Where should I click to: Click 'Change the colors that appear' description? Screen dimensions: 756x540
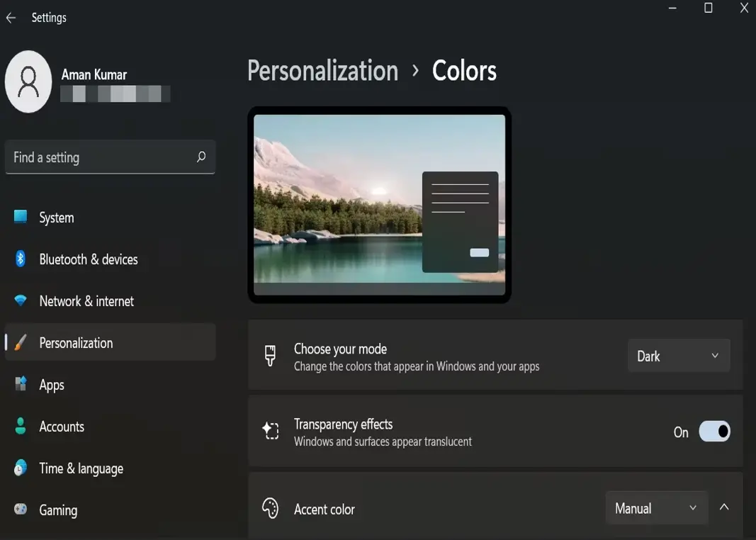417,366
